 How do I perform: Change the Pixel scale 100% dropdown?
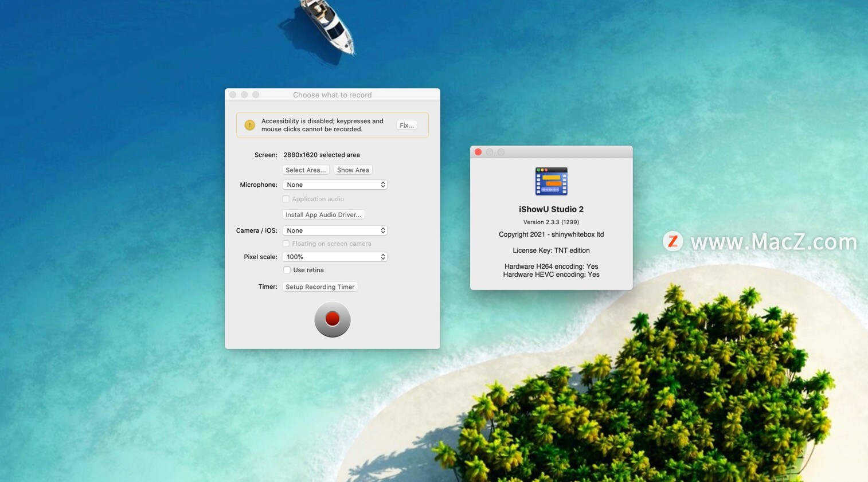click(335, 257)
